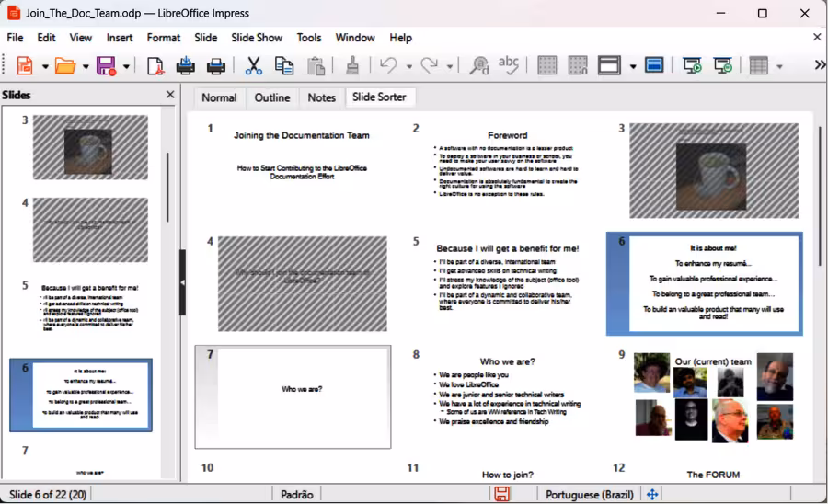Open the Edit menu
Image resolution: width=828 pixels, height=504 pixels.
click(46, 38)
